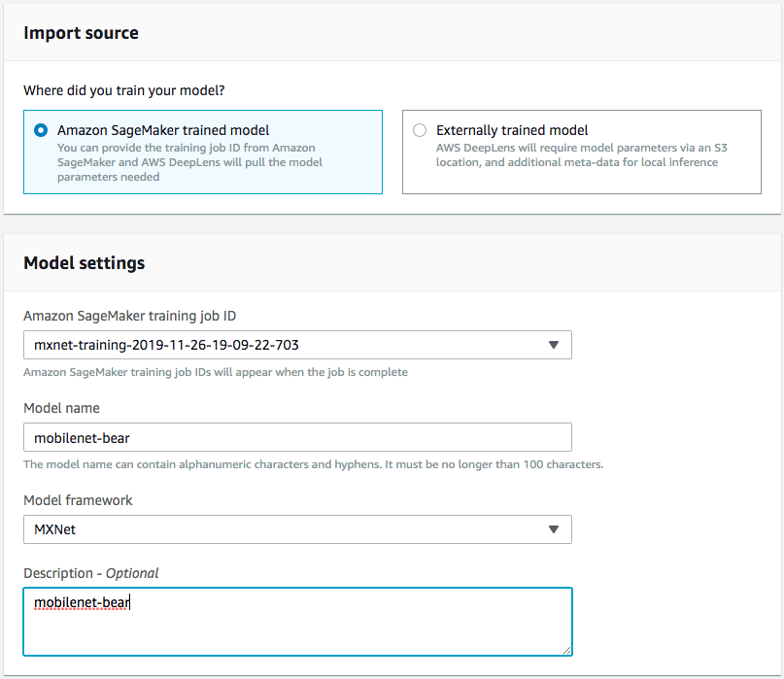This screenshot has height=679, width=784.
Task: Click the training job ID dropdown arrow
Action: coord(553,345)
